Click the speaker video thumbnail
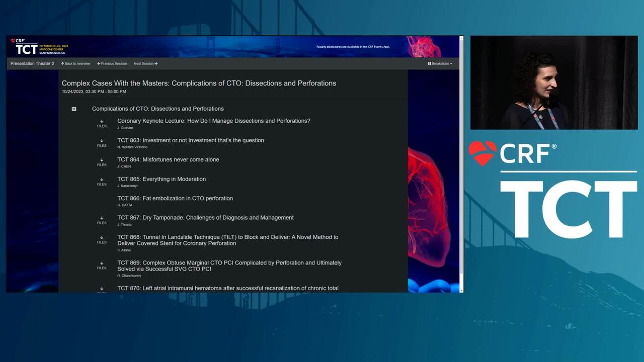 click(x=554, y=83)
